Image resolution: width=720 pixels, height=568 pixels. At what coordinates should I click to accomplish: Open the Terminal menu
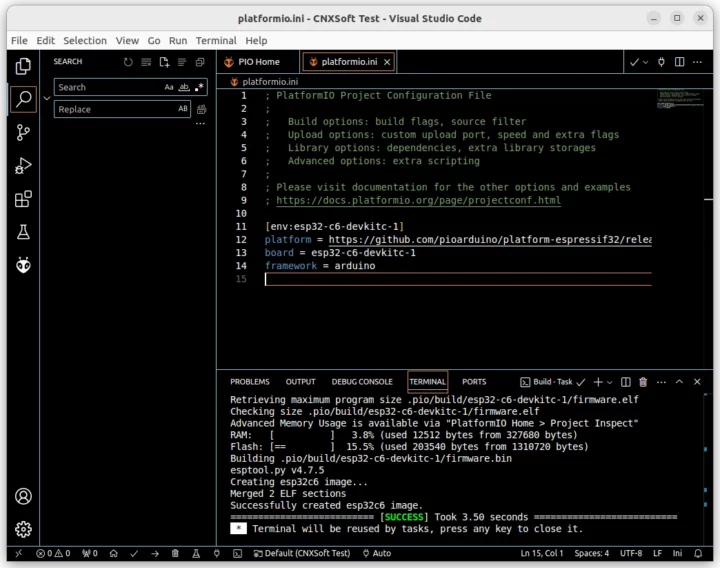pos(216,40)
